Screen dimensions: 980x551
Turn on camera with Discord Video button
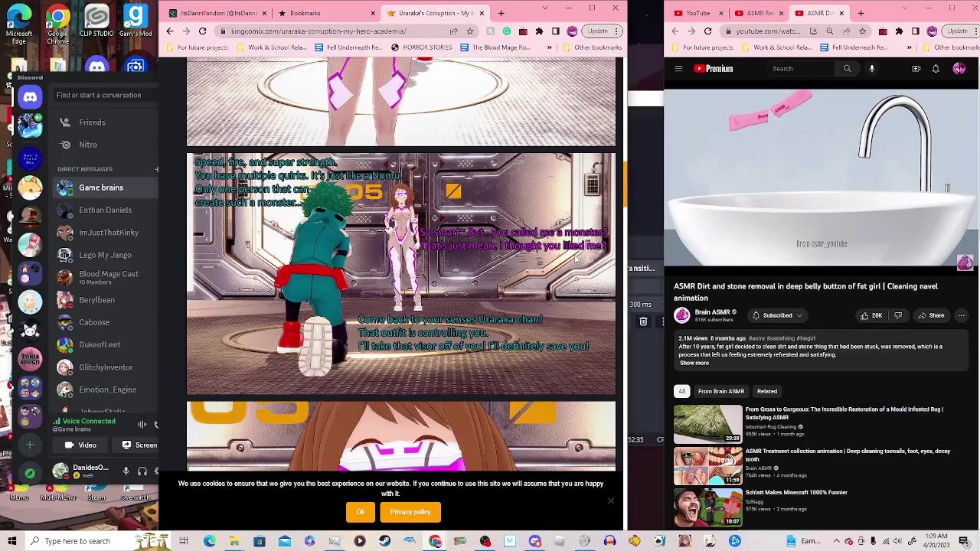click(80, 445)
